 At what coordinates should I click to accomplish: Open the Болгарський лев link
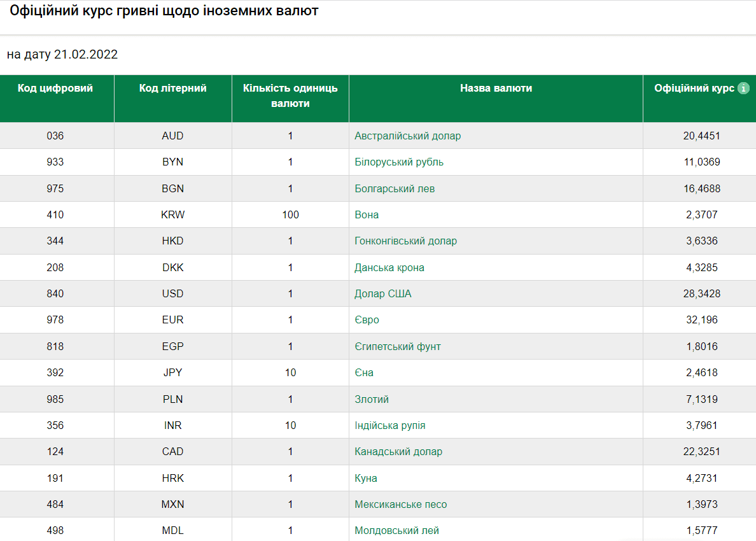(x=395, y=188)
